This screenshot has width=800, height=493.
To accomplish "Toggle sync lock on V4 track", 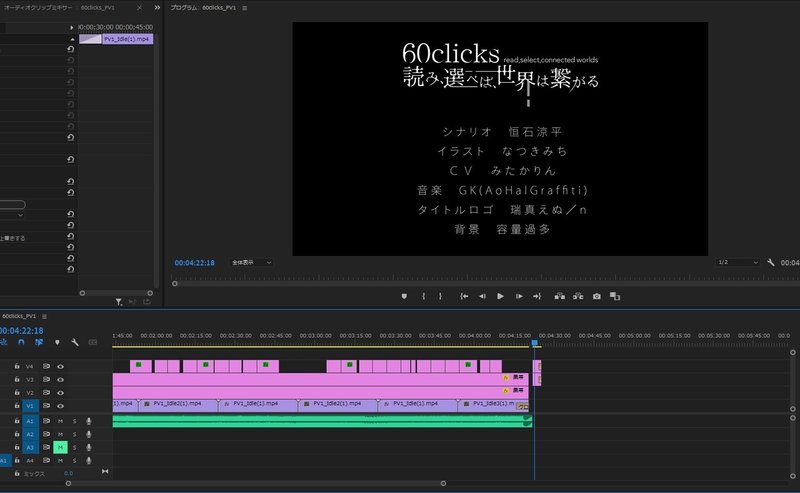I will pos(46,366).
